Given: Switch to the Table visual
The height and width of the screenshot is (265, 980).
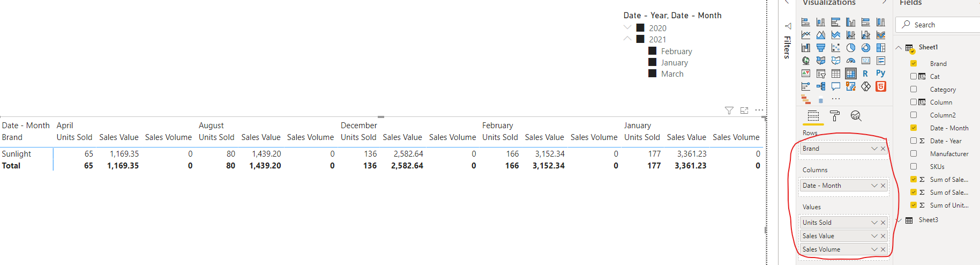Looking at the screenshot, I should 835,73.
